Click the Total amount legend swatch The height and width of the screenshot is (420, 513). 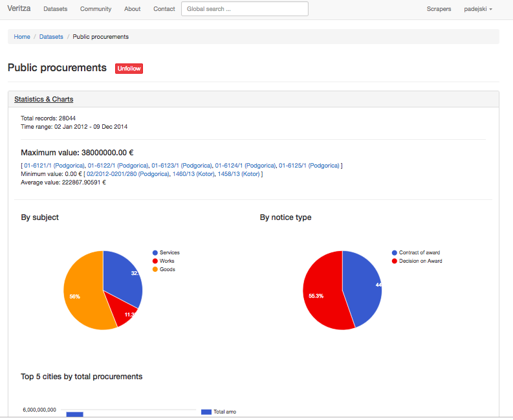point(206,412)
